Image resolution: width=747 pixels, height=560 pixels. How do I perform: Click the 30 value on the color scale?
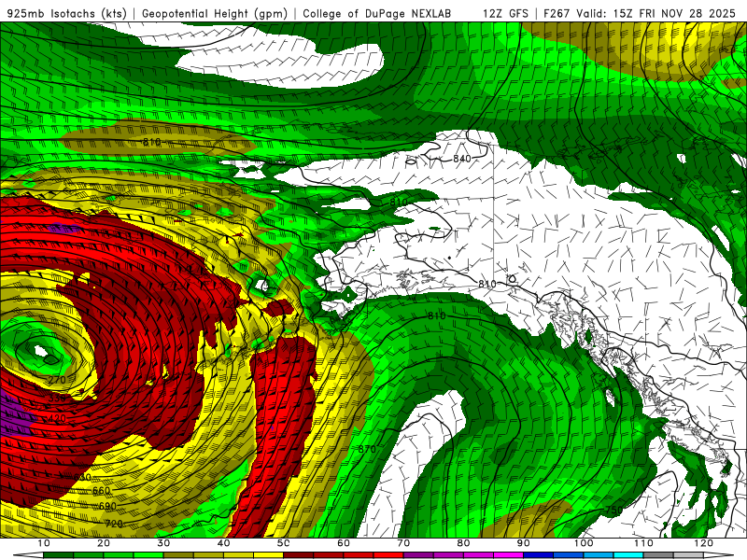[163, 543]
